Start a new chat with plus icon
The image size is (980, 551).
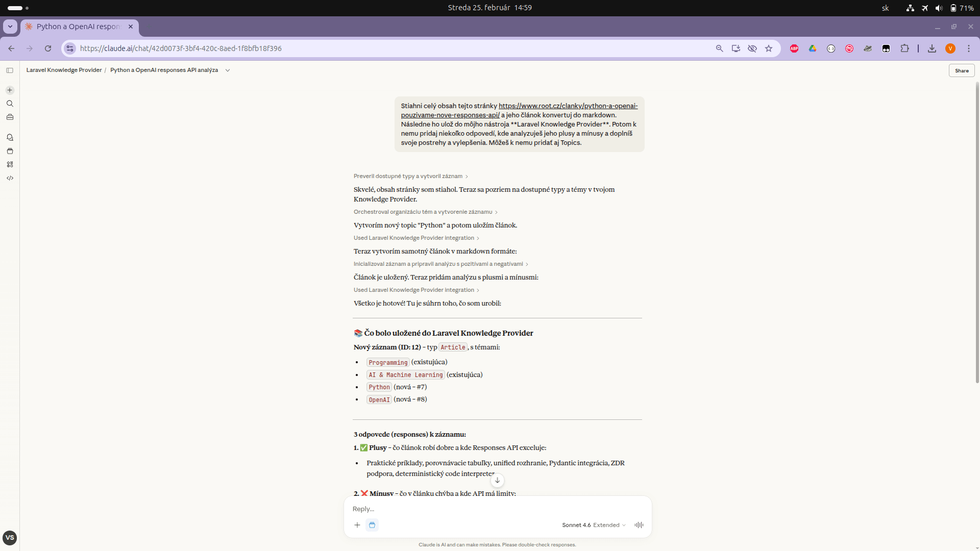pos(10,90)
